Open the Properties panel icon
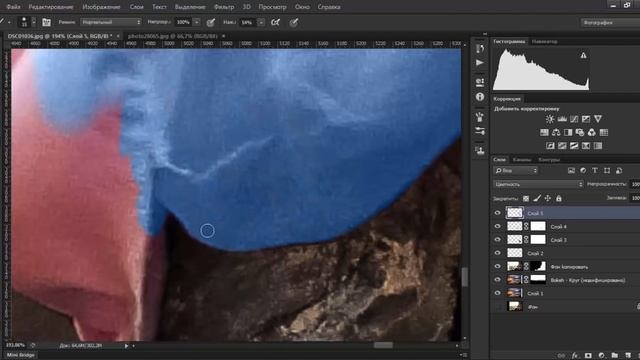Viewport: 640px width, 360px height. pyautogui.click(x=480, y=82)
